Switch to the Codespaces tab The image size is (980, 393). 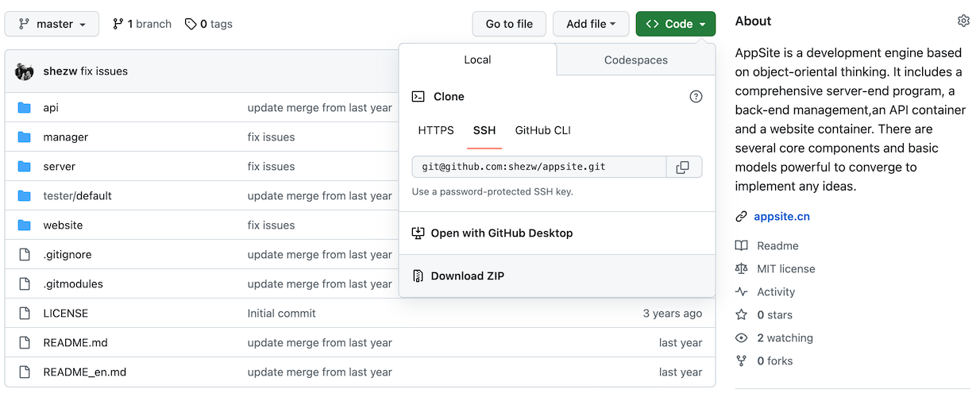(636, 60)
